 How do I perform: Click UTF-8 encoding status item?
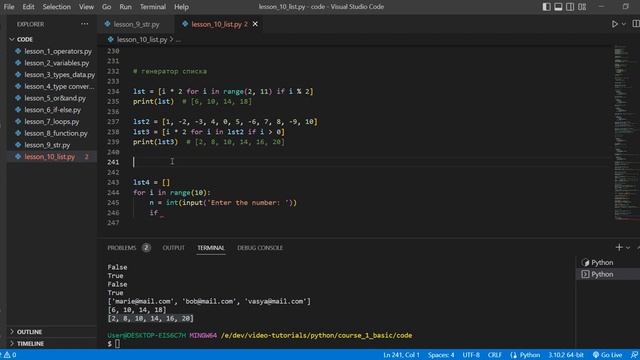tap(471, 355)
